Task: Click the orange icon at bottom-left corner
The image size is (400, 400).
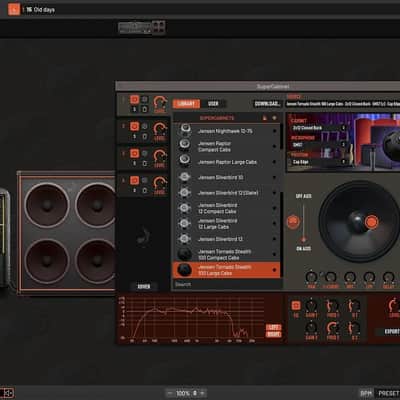Action: (7, 393)
